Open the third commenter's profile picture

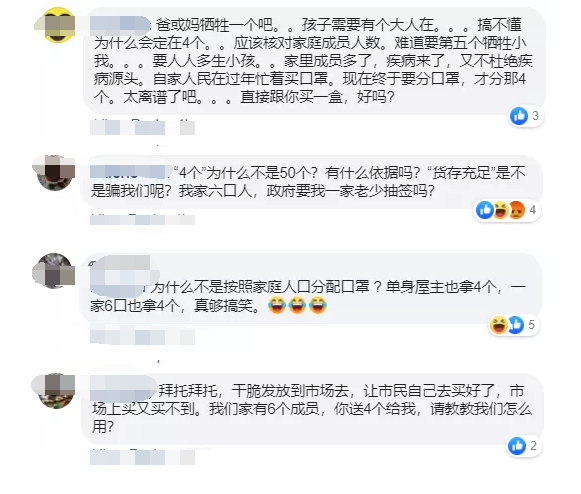click(x=54, y=271)
